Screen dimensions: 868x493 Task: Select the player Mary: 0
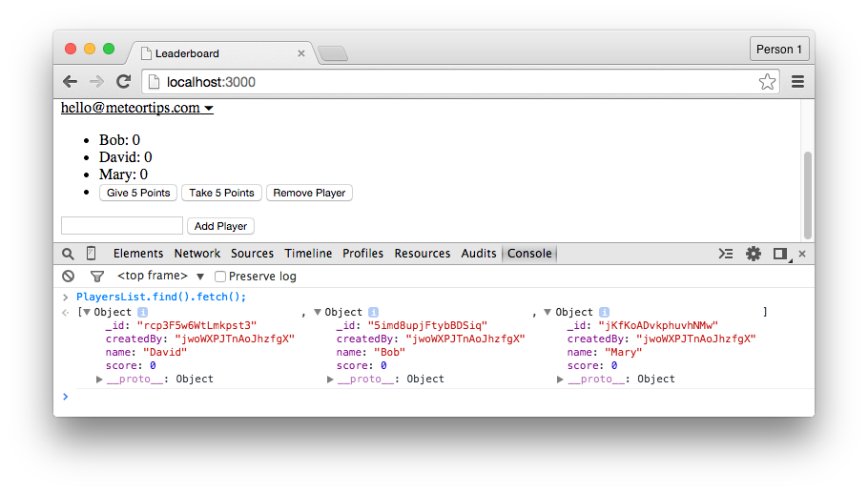[x=123, y=175]
